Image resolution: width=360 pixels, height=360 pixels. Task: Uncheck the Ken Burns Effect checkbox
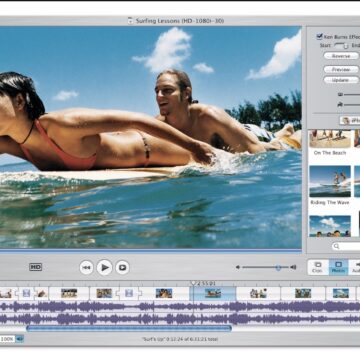(x=319, y=36)
